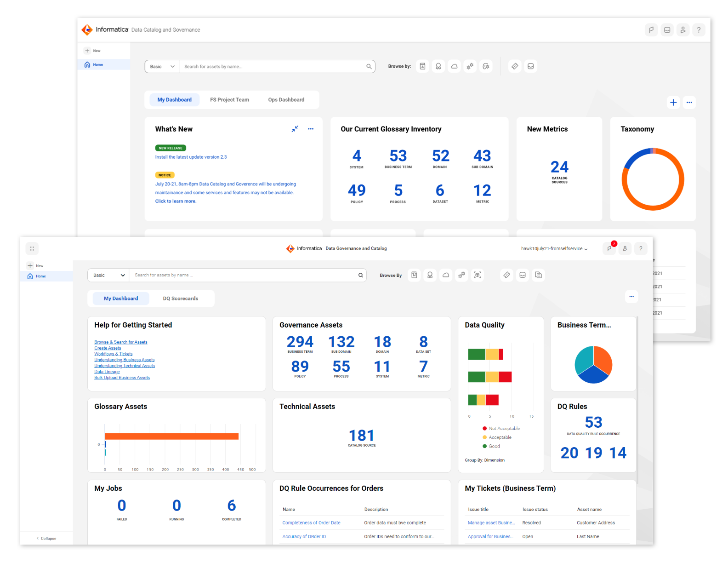Browse by cloud icon in front window
This screenshot has height=563, width=728.
click(446, 275)
